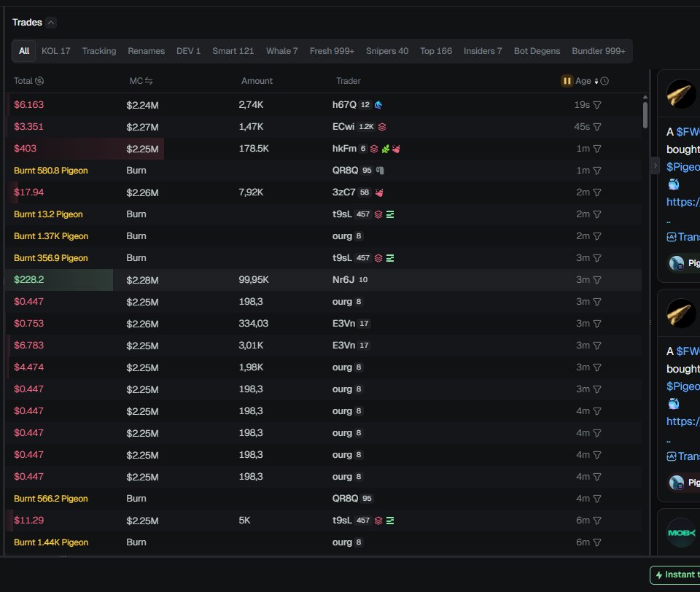This screenshot has height=592, width=700.
Task: Click Pig token chip in first feed card
Action: coord(683,263)
